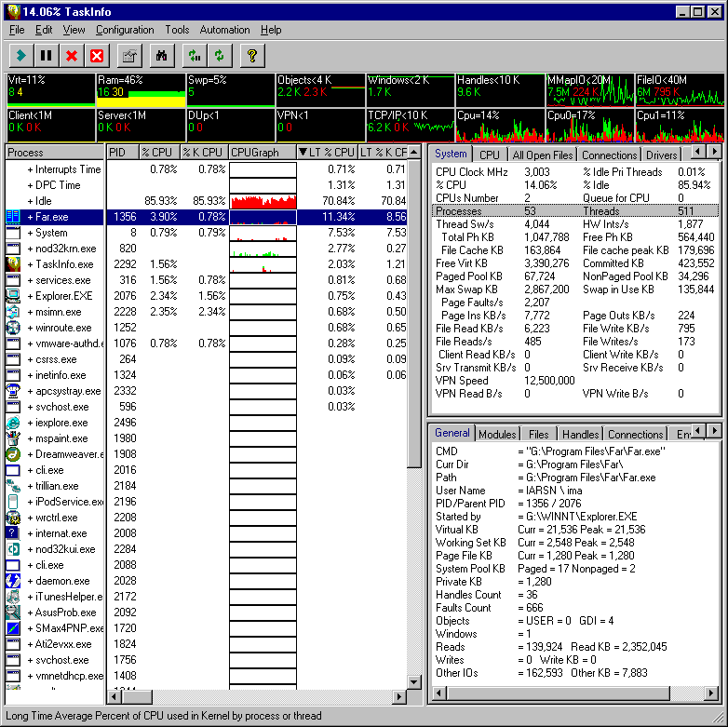Click the boxed red X kill icon
This screenshot has width=728, height=727.
pyautogui.click(x=96, y=56)
